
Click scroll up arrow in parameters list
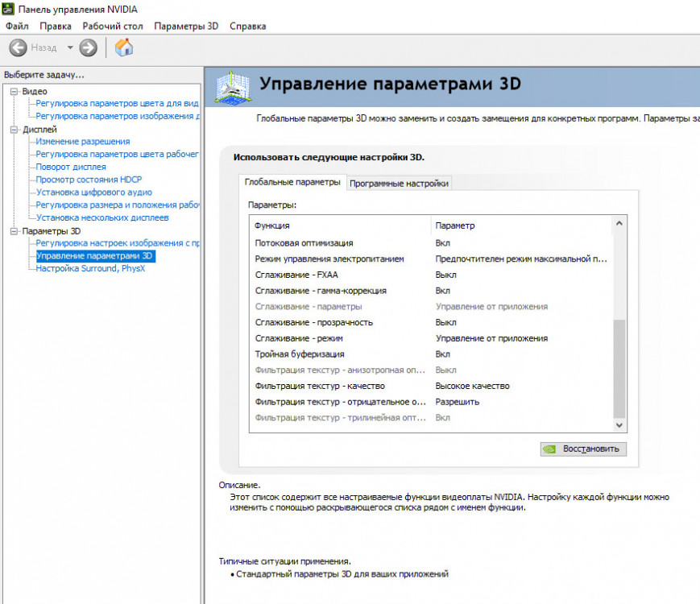pos(619,223)
